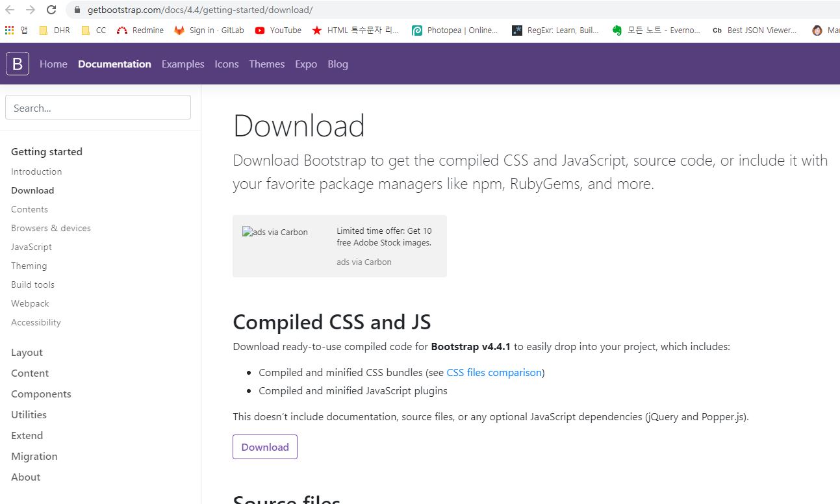
Task: Click the ads via Carbon image
Action: click(275, 232)
